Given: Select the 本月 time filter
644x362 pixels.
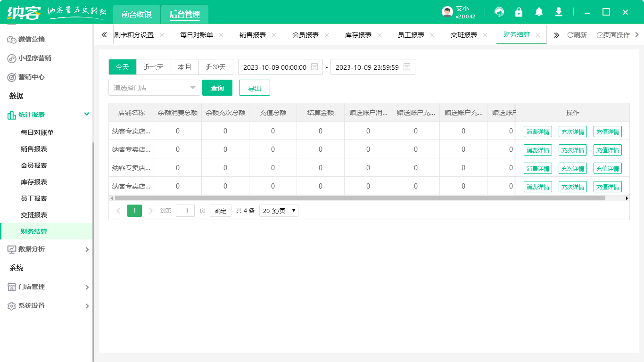Looking at the screenshot, I should (185, 66).
